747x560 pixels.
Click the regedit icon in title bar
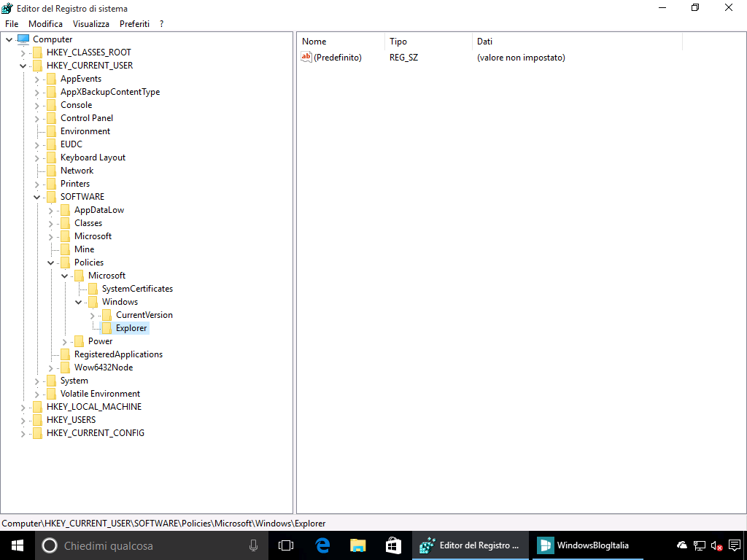pyautogui.click(x=7, y=8)
